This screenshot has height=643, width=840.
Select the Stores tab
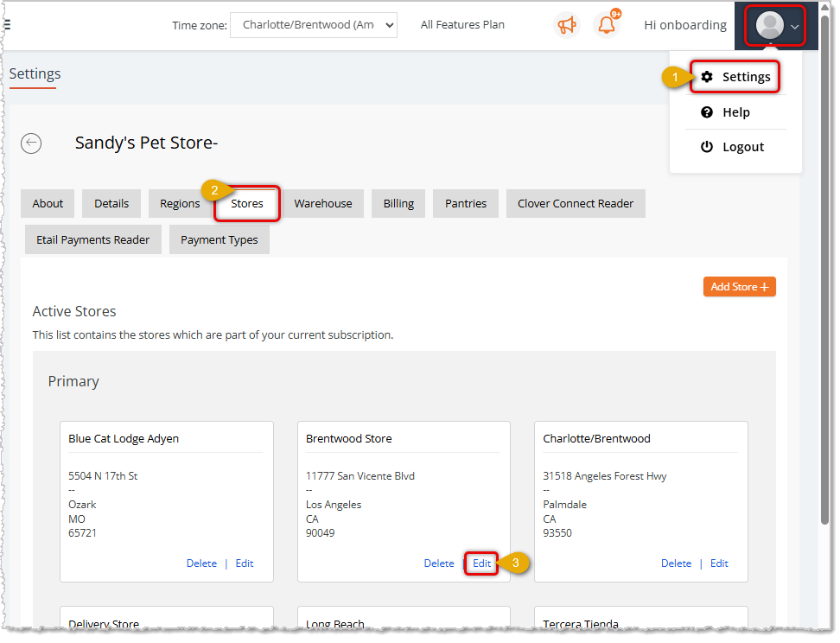247,204
